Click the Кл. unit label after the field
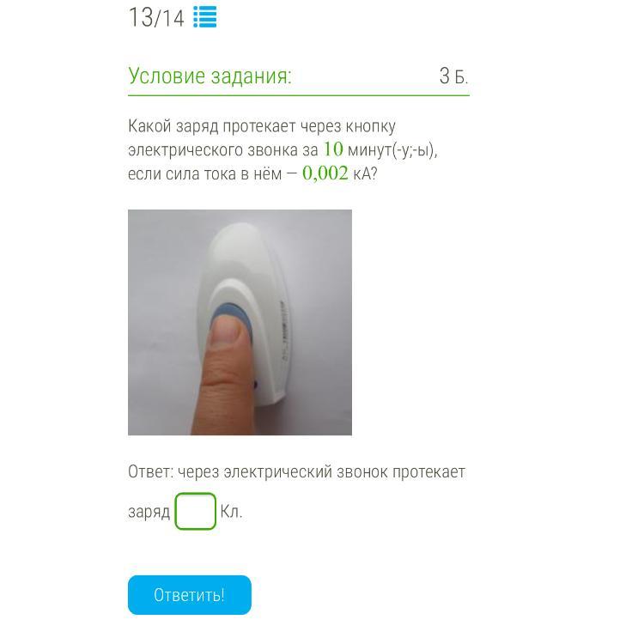Viewport: 644px width, 644px height. (231, 512)
